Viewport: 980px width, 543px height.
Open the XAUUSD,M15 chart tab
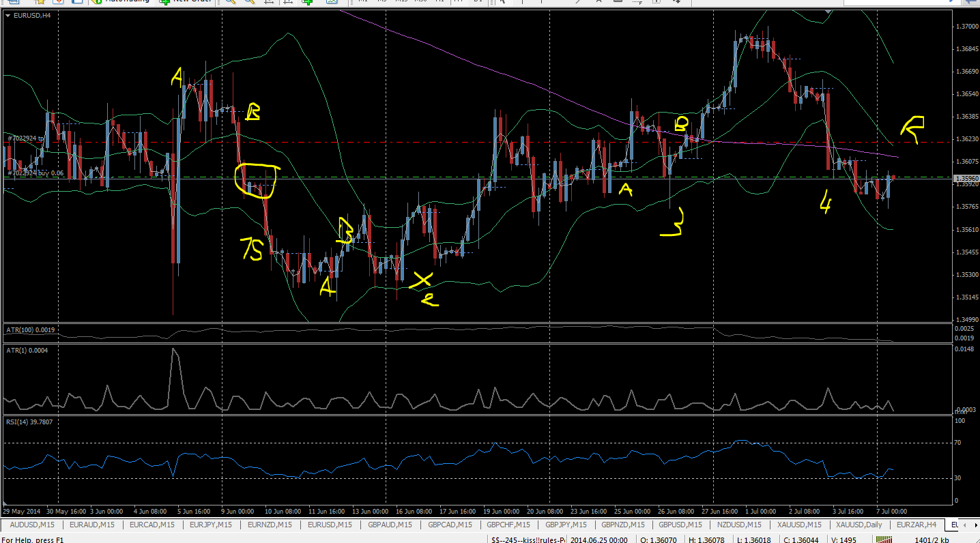click(x=800, y=525)
